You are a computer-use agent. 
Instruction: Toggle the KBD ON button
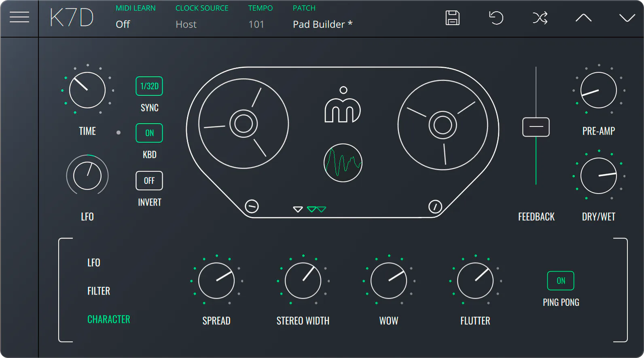click(x=149, y=133)
